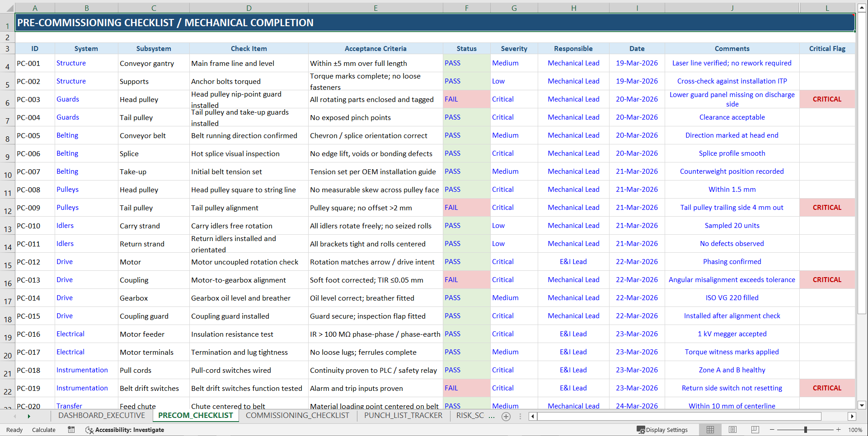This screenshot has width=868, height=436.
Task: Switch to Normal view in status bar
Action: (x=710, y=429)
